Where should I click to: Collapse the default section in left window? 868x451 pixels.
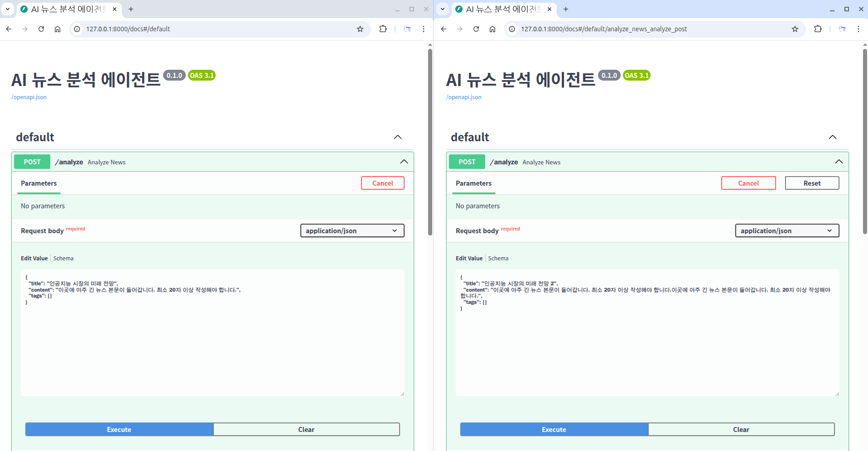(x=397, y=137)
